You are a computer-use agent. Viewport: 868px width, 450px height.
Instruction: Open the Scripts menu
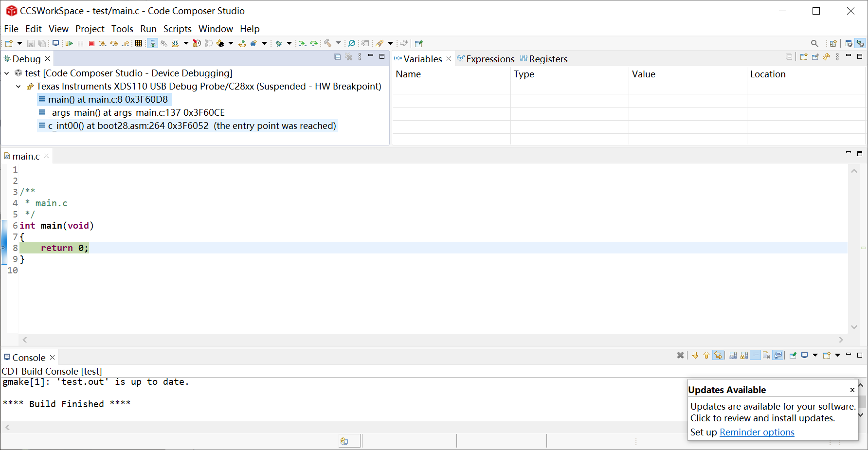177,29
